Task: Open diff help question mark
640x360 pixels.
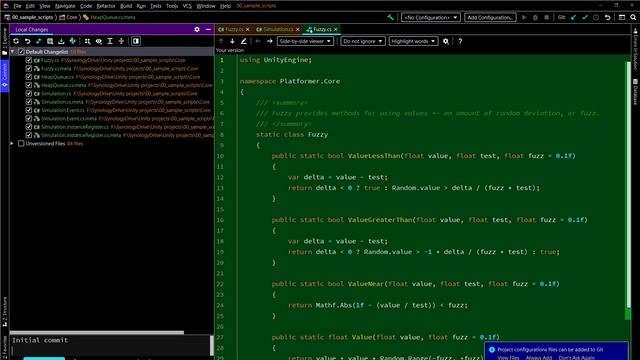Action: pos(460,41)
